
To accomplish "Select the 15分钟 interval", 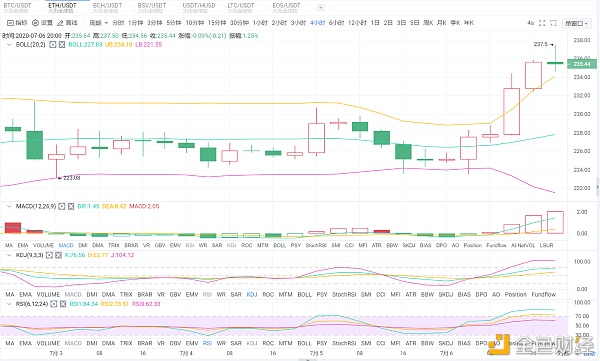I will pyautogui.click(x=217, y=23).
